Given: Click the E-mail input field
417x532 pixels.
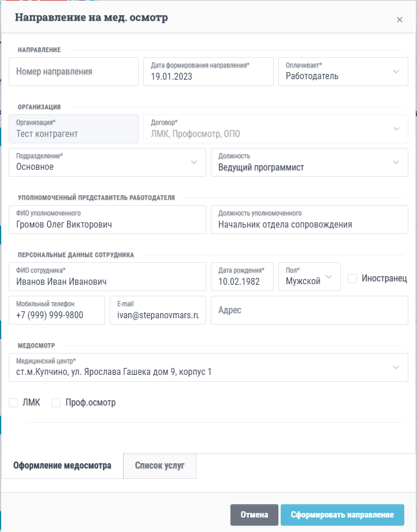Looking at the screenshot, I should [158, 311].
